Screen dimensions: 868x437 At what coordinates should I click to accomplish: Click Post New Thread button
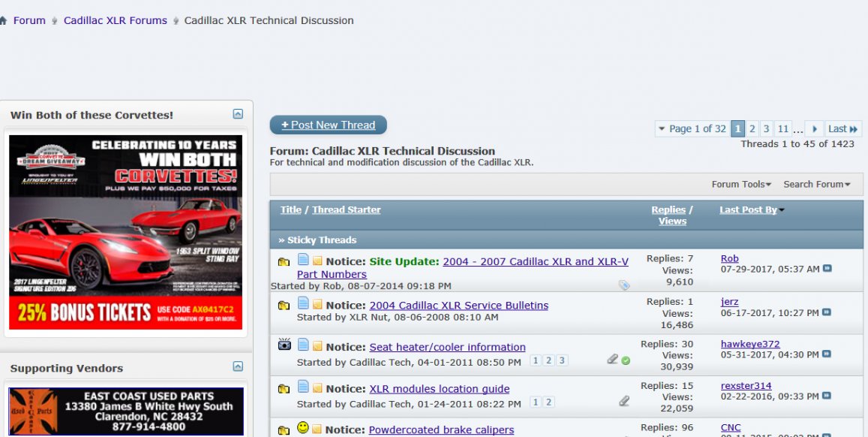click(329, 125)
